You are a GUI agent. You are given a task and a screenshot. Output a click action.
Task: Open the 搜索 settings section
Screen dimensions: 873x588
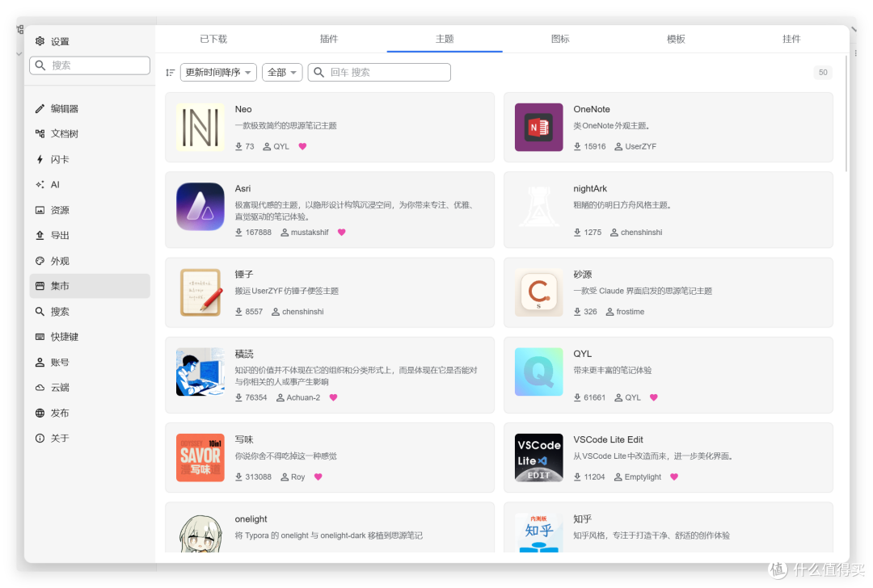[90, 312]
